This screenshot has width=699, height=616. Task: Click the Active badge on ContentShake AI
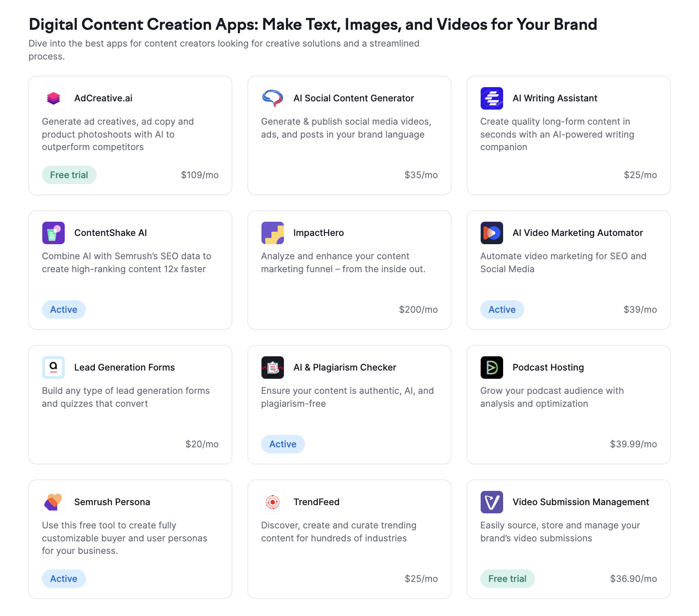64,310
